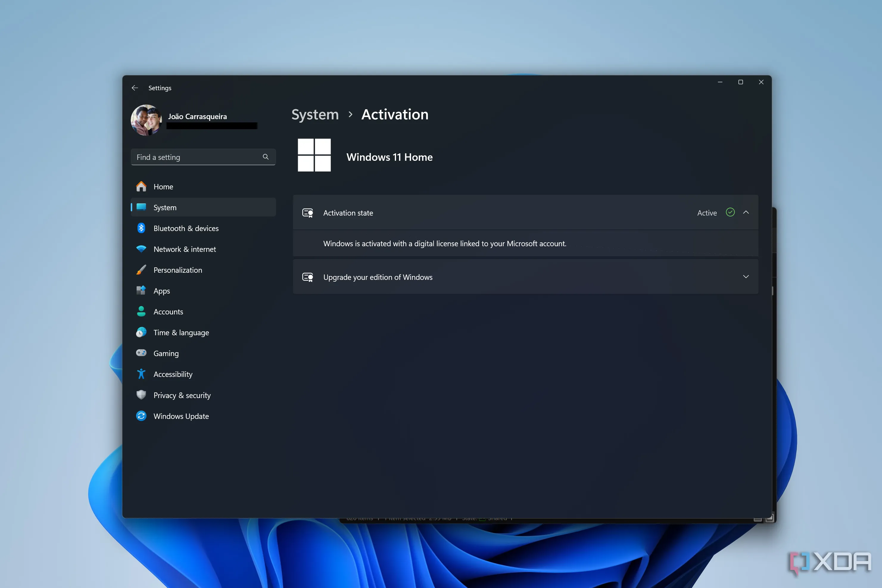Click Windows 11 Home edition text
This screenshot has height=588, width=882.
(389, 157)
